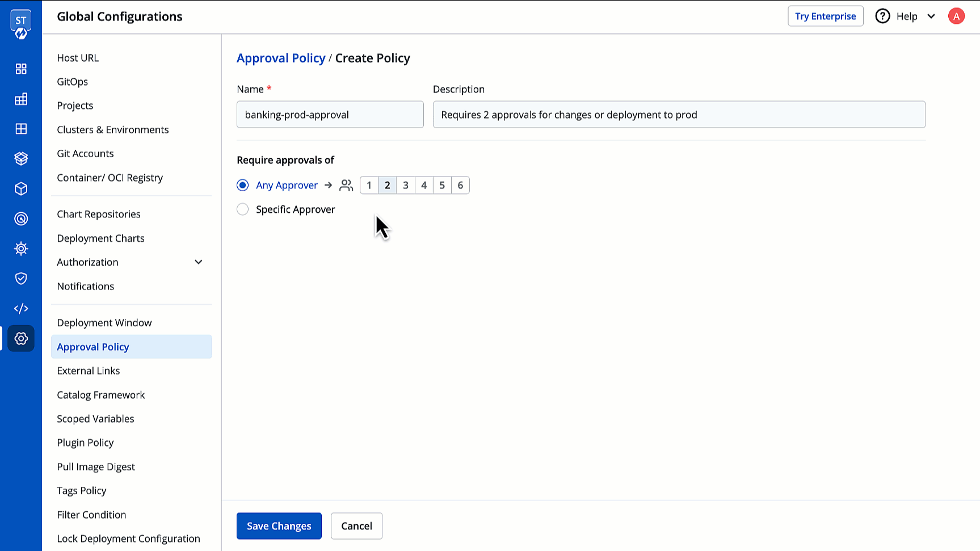The height and width of the screenshot is (551, 980).
Task: Open the Global Configurations settings icon
Action: (21, 338)
